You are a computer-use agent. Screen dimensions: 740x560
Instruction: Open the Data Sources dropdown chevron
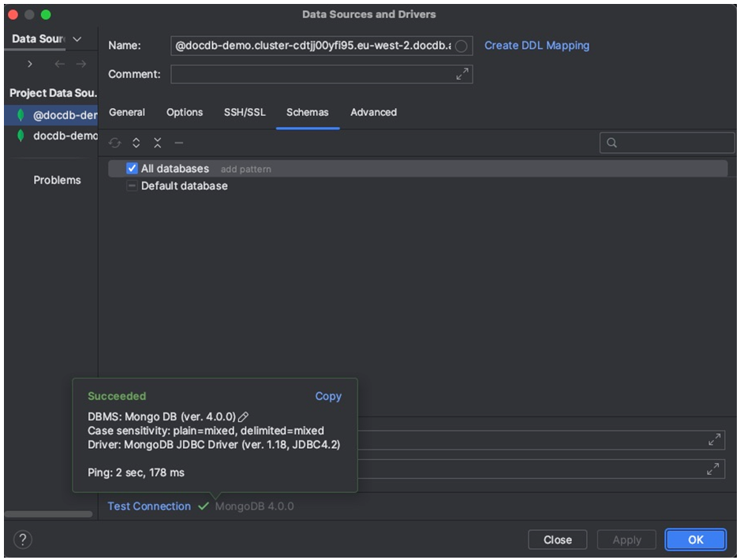(77, 38)
